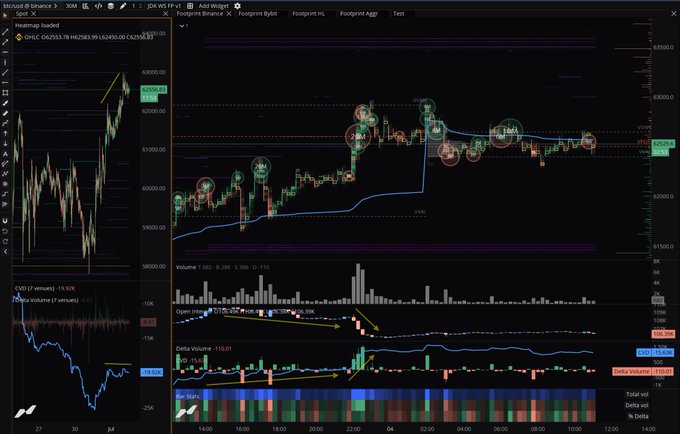This screenshot has height=434, width=680.
Task: Switch to workspace 1
Action: (134, 6)
